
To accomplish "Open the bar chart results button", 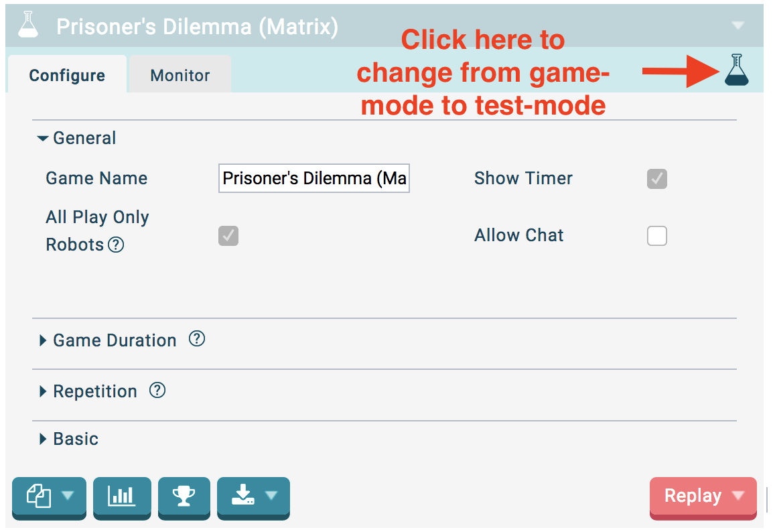I will tap(122, 497).
